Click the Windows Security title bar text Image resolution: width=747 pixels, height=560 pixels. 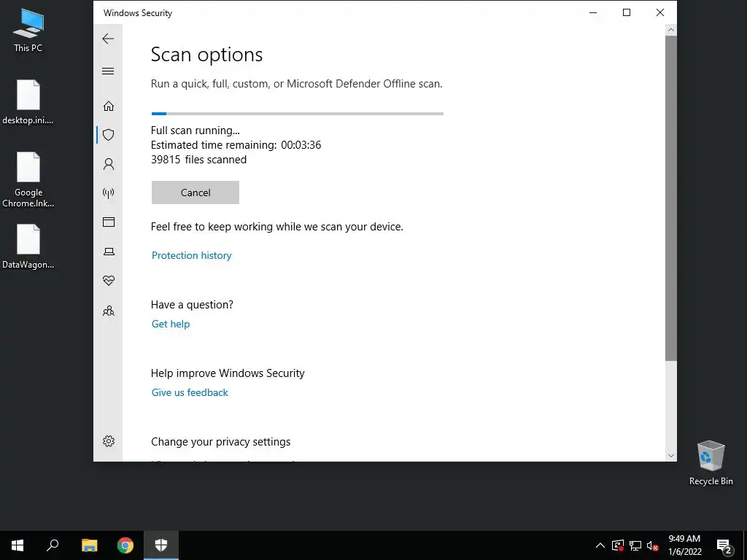pos(138,13)
